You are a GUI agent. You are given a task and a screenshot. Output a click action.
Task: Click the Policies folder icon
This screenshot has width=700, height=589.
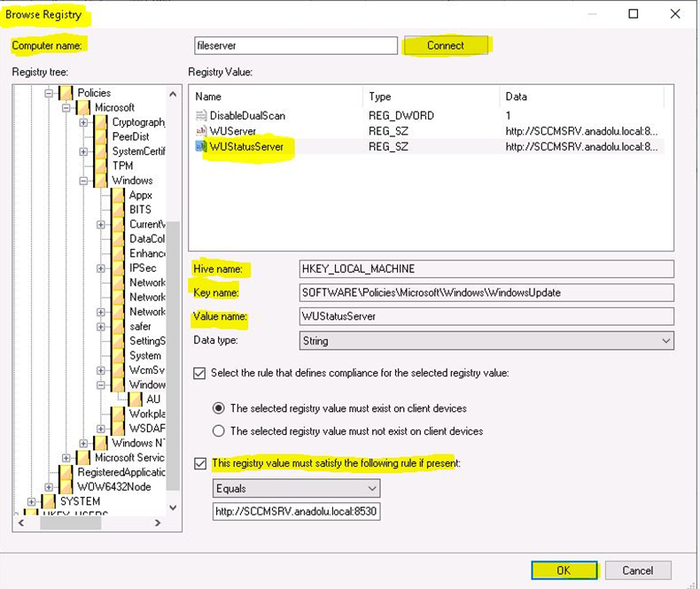[66, 93]
